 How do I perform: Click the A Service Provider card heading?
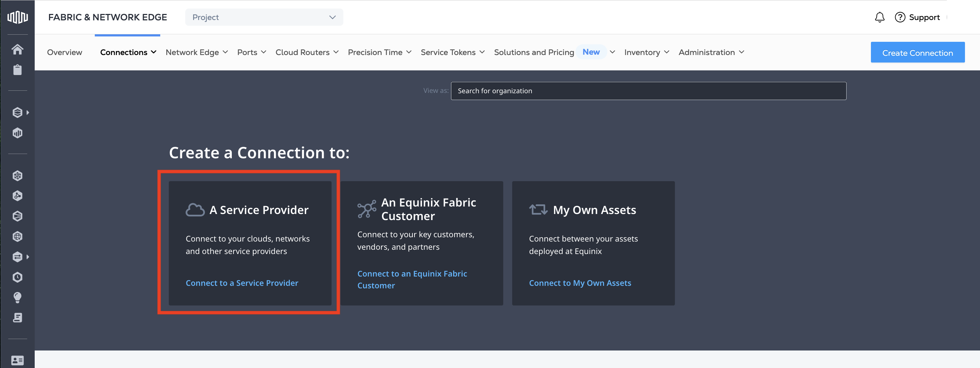click(x=259, y=210)
